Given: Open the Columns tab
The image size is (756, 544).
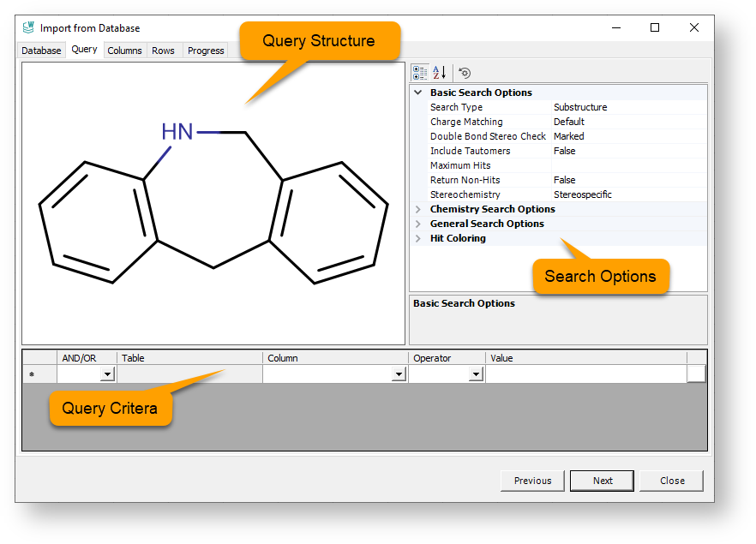Looking at the screenshot, I should click(x=124, y=51).
